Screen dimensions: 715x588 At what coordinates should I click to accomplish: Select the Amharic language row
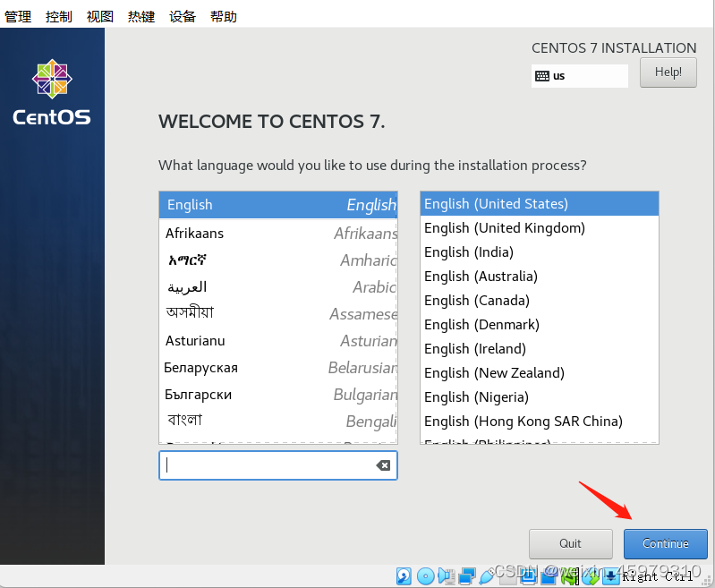tap(278, 260)
